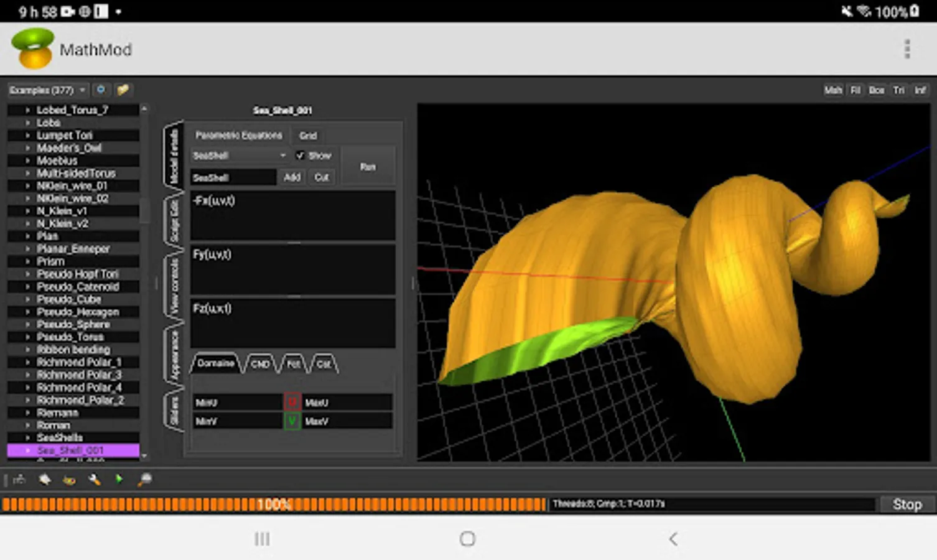Click the Stop button
Screen dimensions: 937x560
click(x=907, y=505)
